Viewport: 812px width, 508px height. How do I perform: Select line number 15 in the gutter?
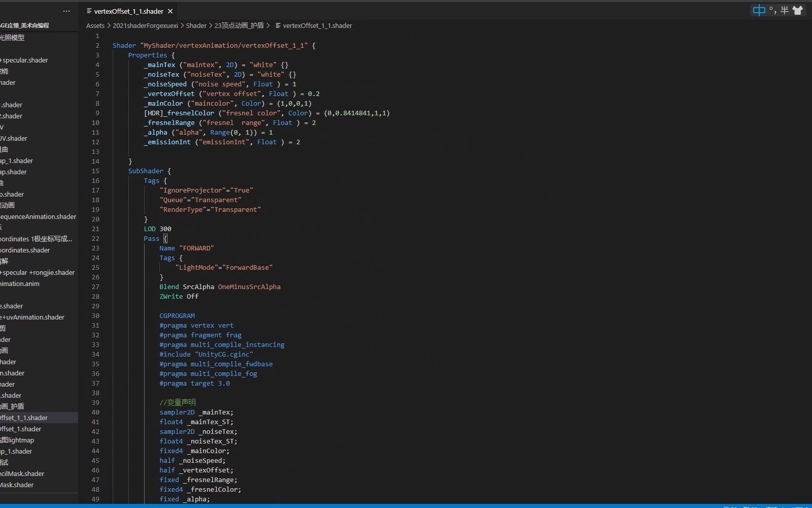click(x=95, y=171)
